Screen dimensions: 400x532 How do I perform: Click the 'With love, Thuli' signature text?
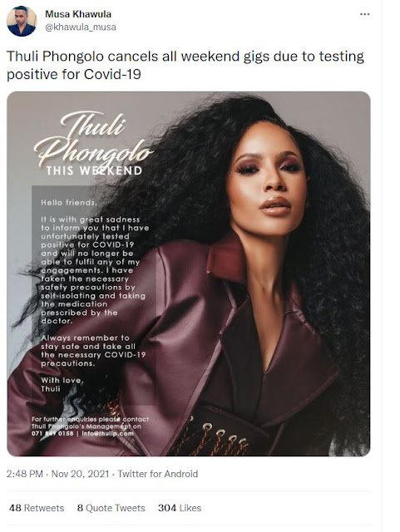[x=62, y=384]
